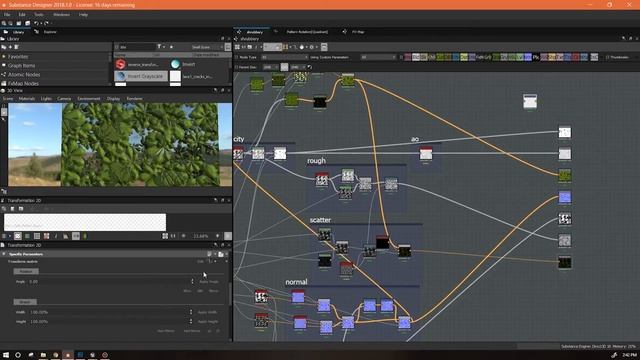Select the 'scatter' frame label in graph
640x360 pixels.
pos(320,220)
